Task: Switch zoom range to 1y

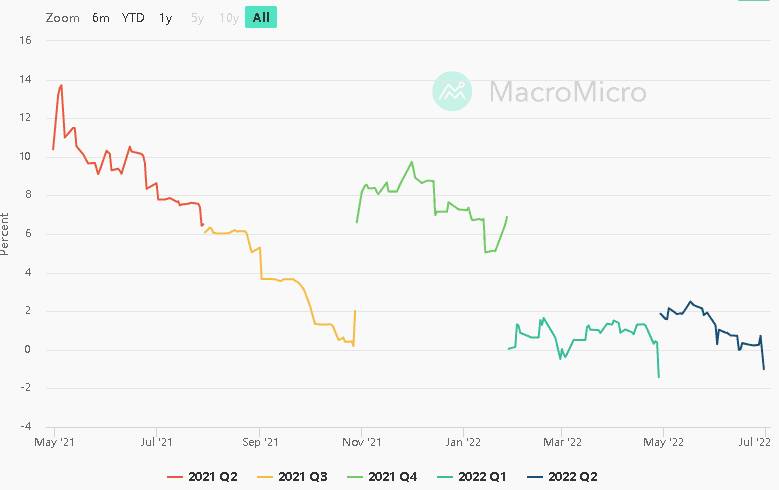Action: pyautogui.click(x=165, y=18)
